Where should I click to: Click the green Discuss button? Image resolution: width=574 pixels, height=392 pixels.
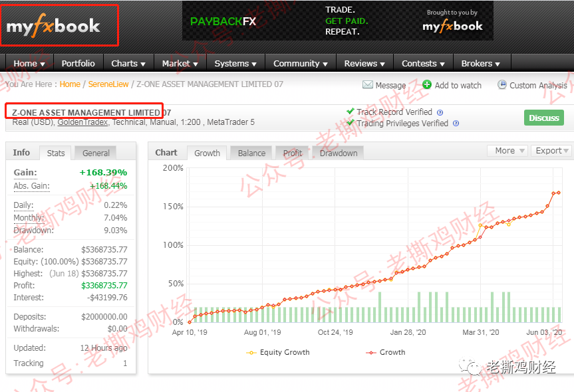click(544, 118)
